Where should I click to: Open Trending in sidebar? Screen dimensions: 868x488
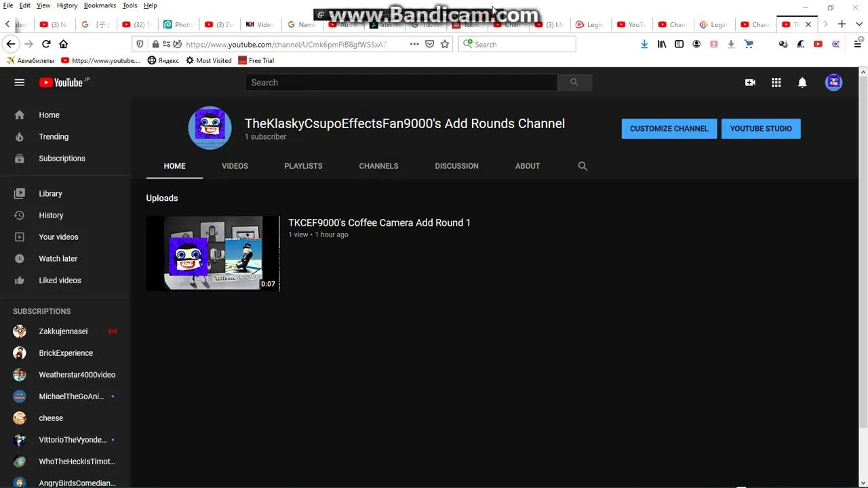pos(65,137)
